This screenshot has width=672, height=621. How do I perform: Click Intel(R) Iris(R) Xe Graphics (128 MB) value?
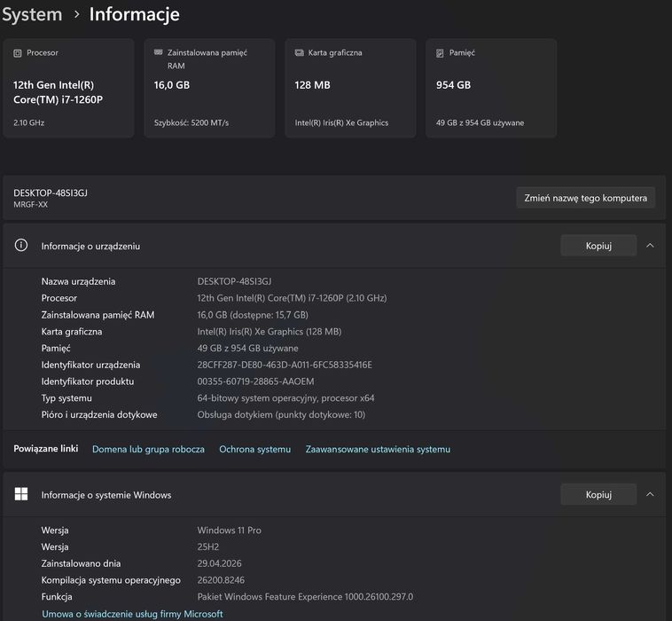coord(270,331)
